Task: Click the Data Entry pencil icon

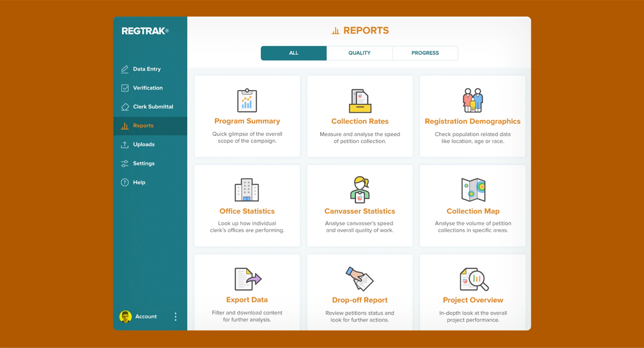Action: (x=125, y=69)
